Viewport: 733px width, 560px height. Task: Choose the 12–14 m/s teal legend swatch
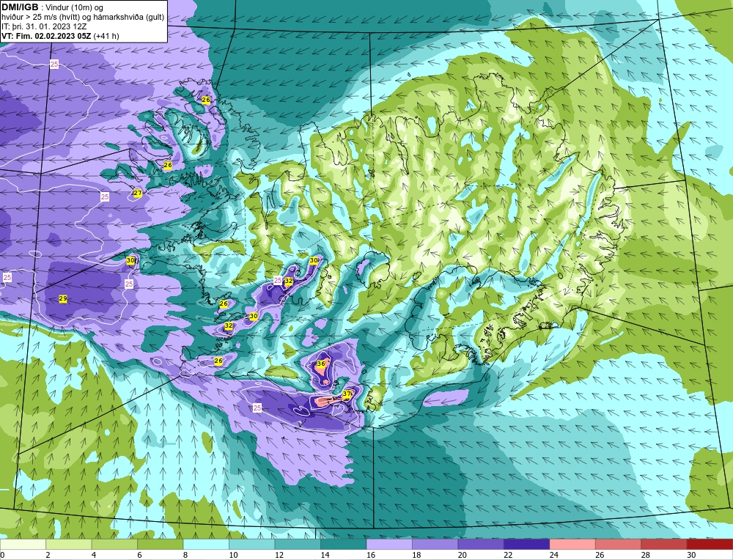click(x=298, y=545)
